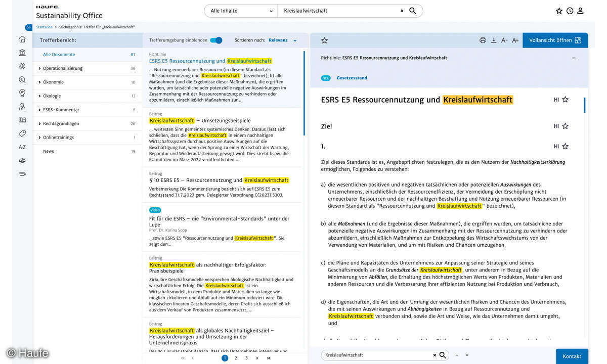This screenshot has height=364, width=607.
Task: Click into the top search input field
Action: click(x=339, y=11)
